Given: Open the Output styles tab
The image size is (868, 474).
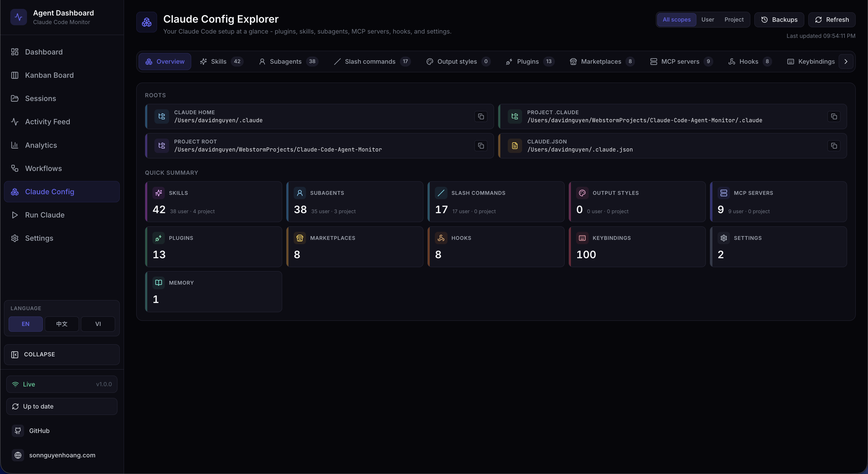Looking at the screenshot, I should 458,62.
